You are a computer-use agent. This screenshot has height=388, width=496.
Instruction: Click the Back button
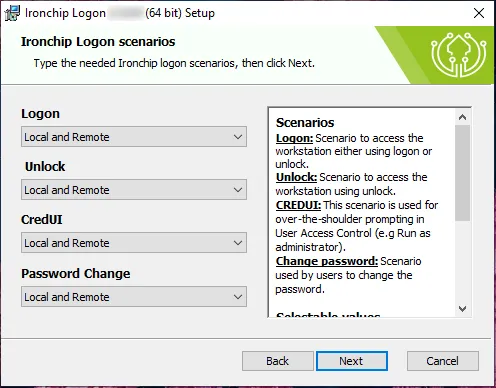(x=278, y=361)
